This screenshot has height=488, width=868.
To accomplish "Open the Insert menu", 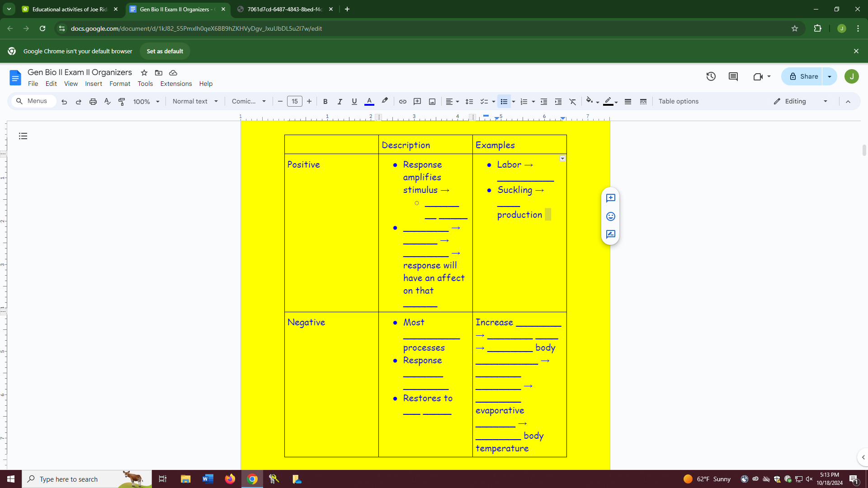I will [x=94, y=84].
